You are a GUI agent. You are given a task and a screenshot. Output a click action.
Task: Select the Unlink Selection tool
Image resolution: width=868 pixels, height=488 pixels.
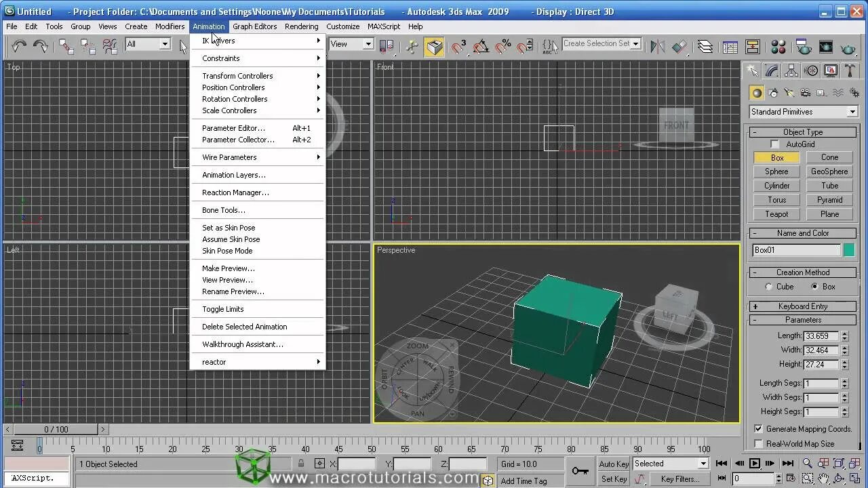click(x=88, y=46)
